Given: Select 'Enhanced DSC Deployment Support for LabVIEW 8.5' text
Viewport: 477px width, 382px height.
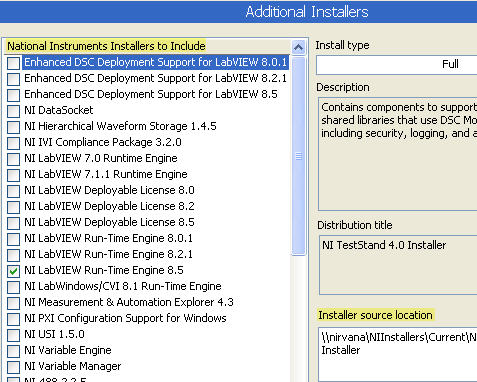Looking at the screenshot, I should [151, 94].
